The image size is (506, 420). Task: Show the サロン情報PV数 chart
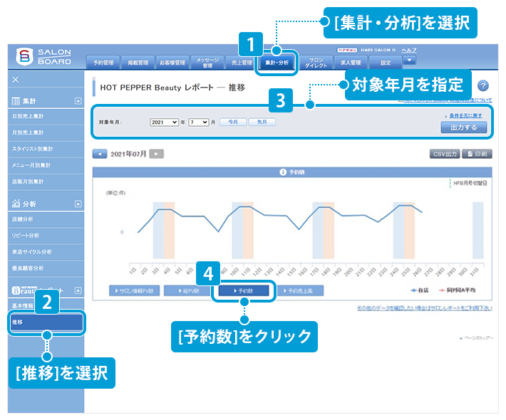(133, 290)
